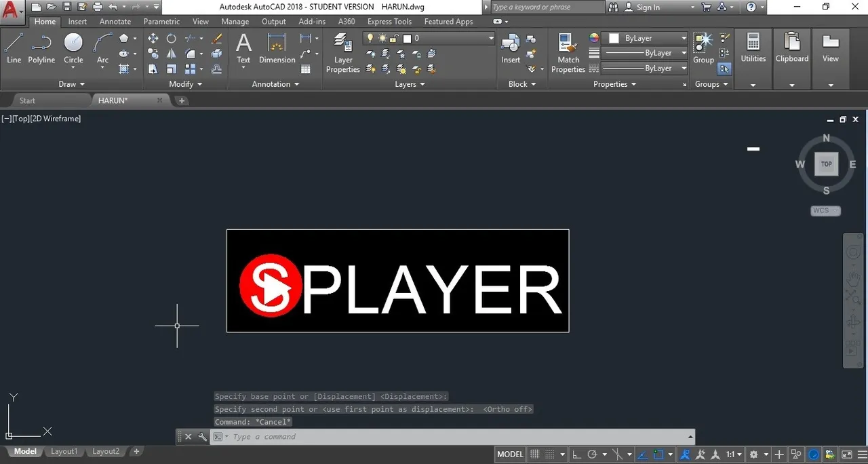Expand the Modify panel
868x464 pixels.
coord(186,84)
